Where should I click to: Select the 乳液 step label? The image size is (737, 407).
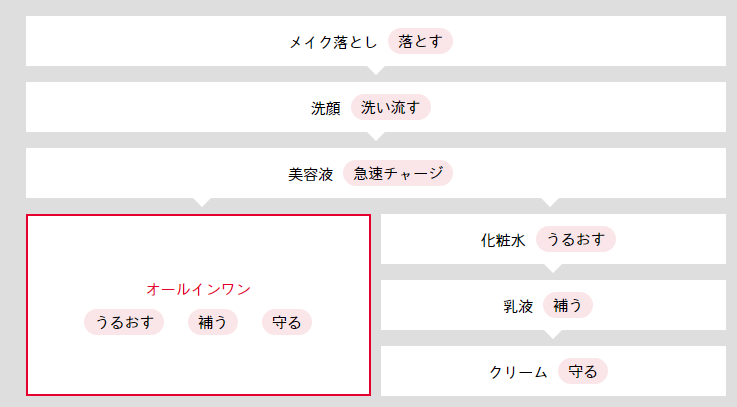[x=518, y=306]
